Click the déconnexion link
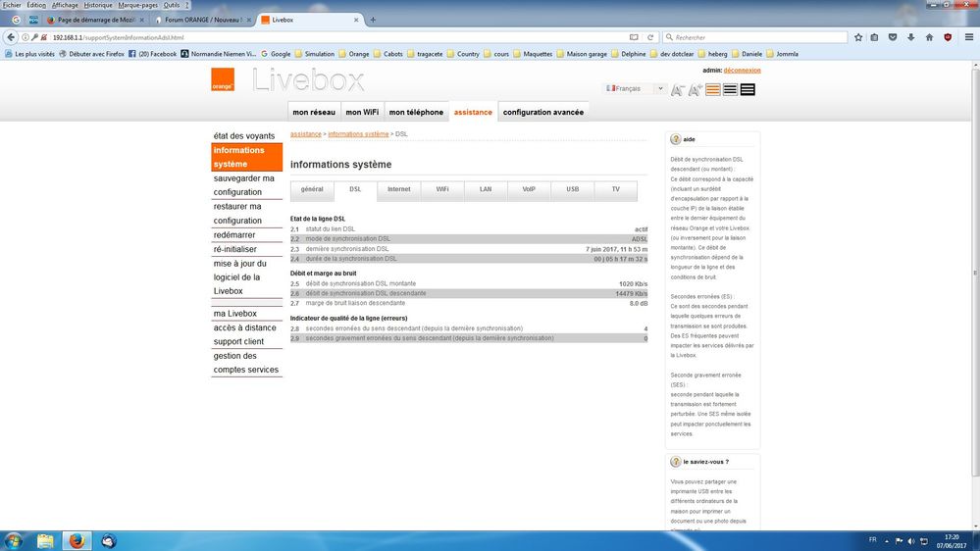 pos(742,71)
